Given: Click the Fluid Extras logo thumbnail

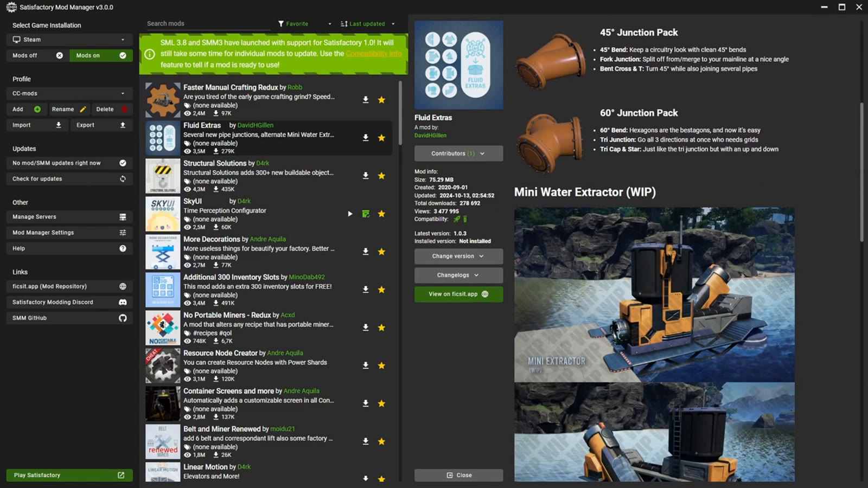Looking at the screenshot, I should (x=459, y=65).
